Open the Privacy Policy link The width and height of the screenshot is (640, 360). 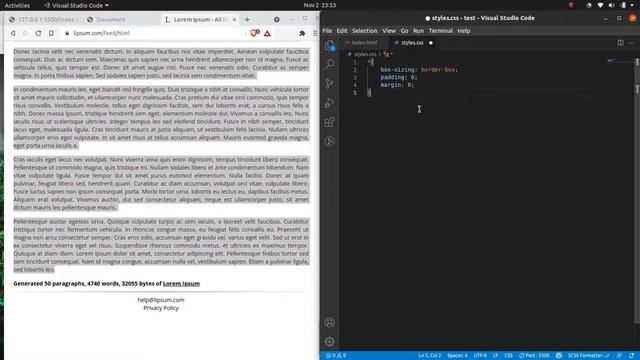click(161, 308)
